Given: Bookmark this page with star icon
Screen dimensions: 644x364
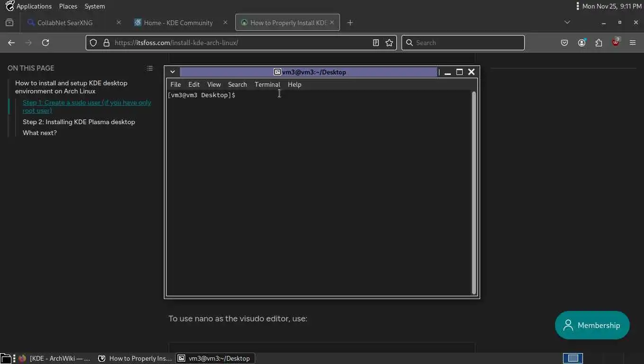Looking at the screenshot, I should [389, 43].
